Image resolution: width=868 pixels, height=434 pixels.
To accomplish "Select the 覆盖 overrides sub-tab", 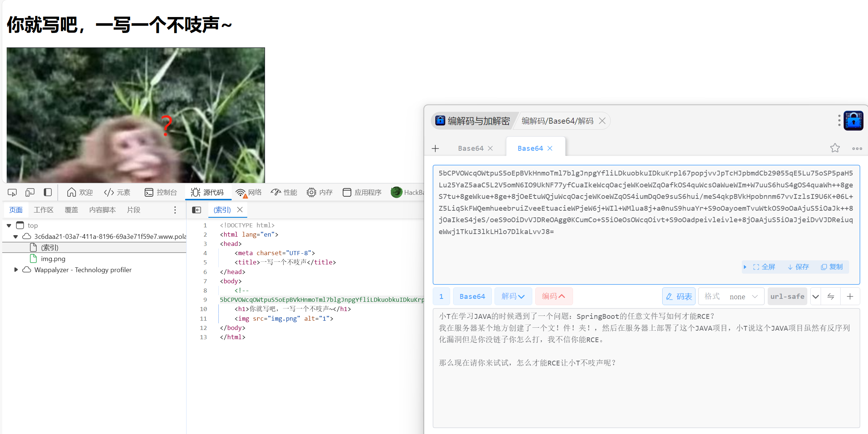I will (71, 210).
